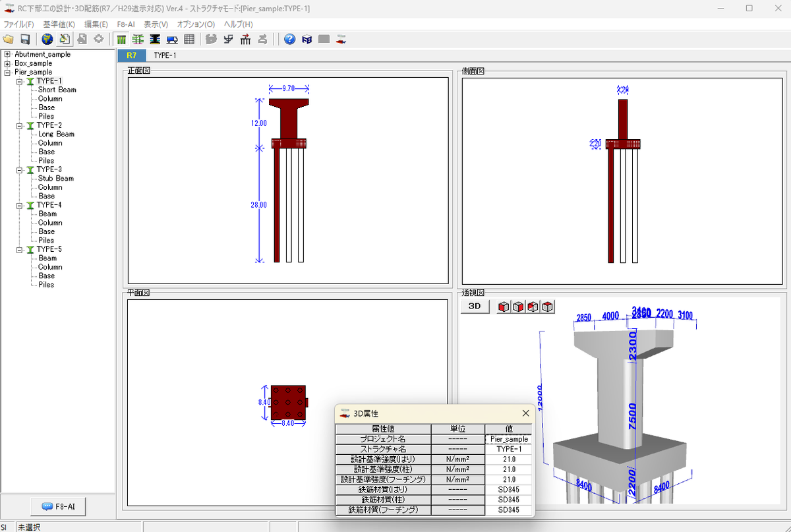Screen dimensions: 791x532
Task: Open the 編集(E) menu
Action: pos(96,24)
